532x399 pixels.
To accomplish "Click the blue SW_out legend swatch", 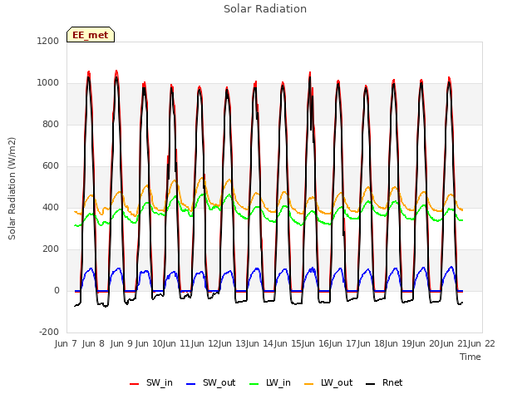I will pos(191,384).
